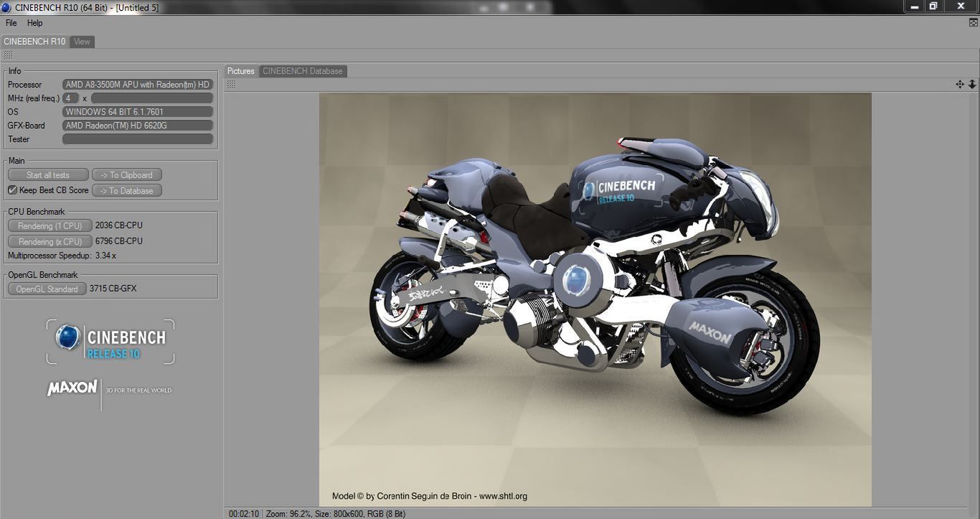
Task: Click the empty MHz multiplier field
Action: tap(152, 98)
